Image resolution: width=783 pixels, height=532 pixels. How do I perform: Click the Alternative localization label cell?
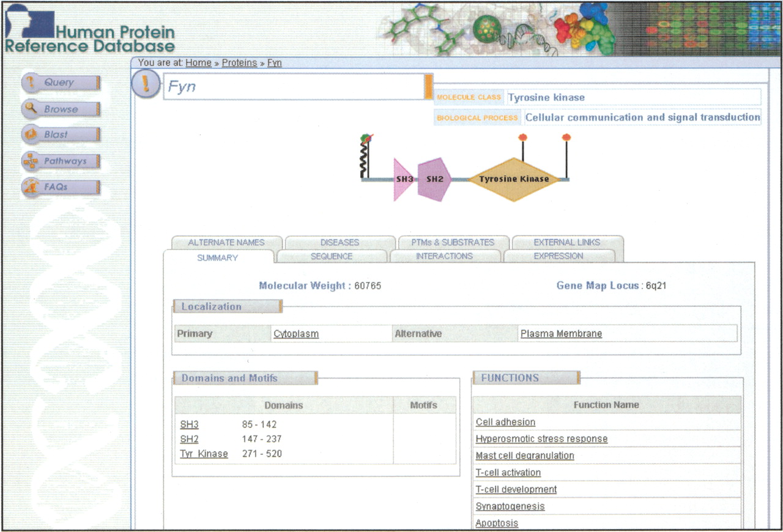tap(455, 334)
